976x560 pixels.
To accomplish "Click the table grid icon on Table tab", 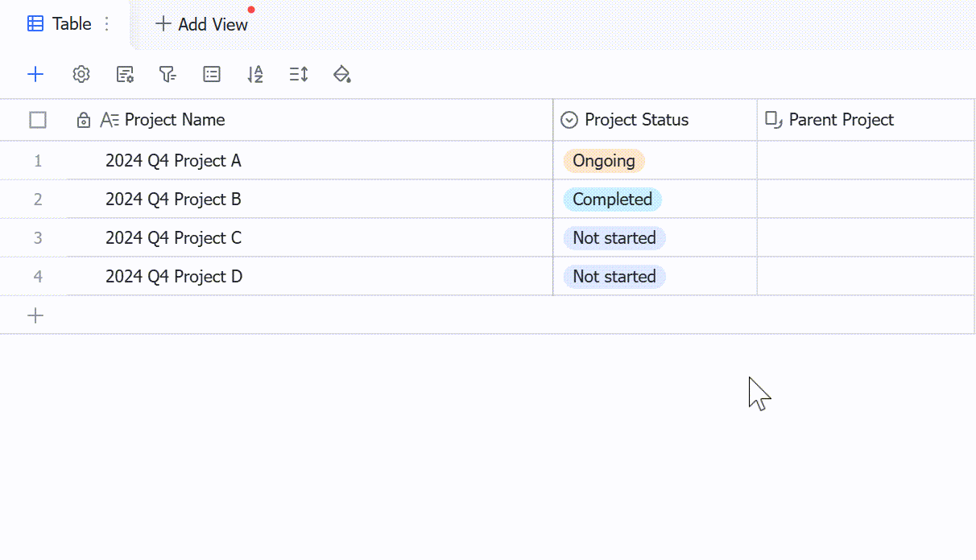I will click(35, 24).
